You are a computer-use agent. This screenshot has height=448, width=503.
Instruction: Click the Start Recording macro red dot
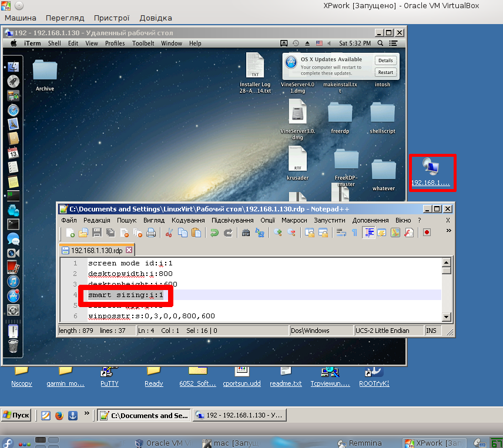[427, 233]
